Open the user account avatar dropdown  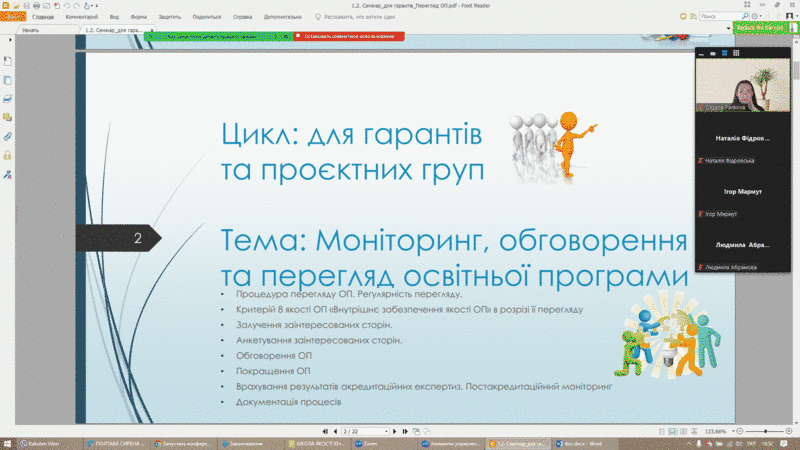click(x=790, y=16)
